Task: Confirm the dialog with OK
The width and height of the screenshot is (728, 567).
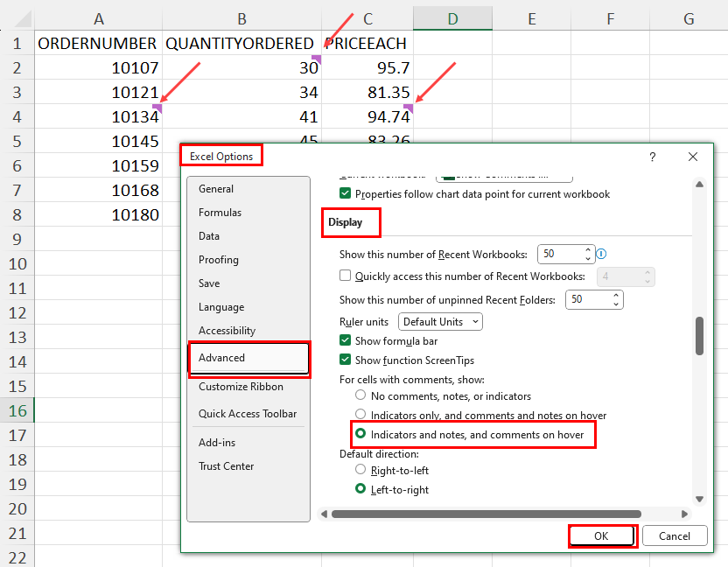Action: tap(602, 536)
